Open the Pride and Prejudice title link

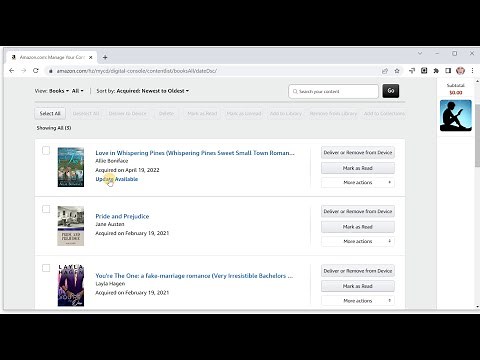[x=122, y=216]
